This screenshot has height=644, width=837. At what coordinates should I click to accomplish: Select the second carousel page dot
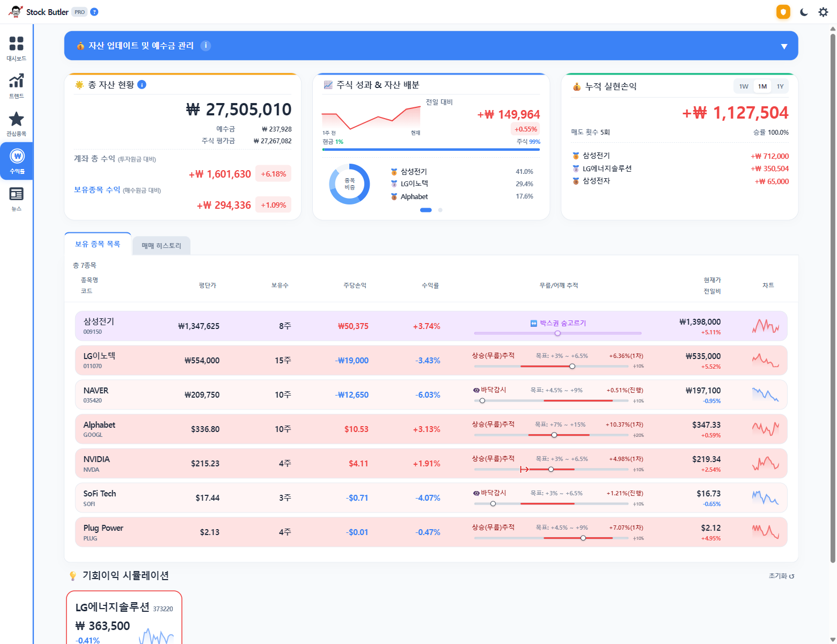(x=440, y=210)
